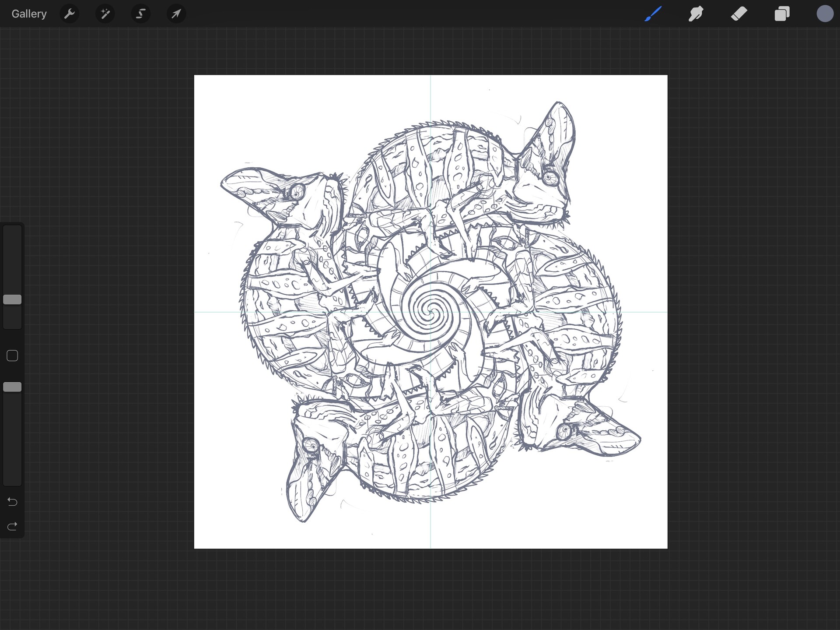
Task: Lower the opacity slider in the sidebar
Action: point(12,387)
